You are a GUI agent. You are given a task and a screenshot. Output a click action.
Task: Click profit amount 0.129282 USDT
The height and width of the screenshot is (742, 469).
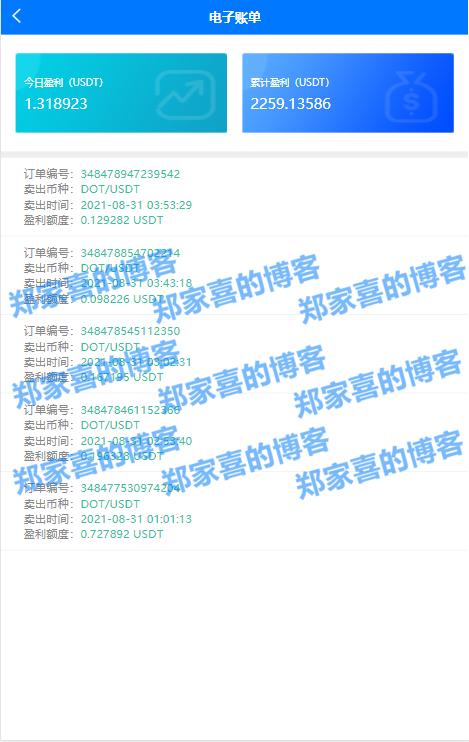point(122,220)
